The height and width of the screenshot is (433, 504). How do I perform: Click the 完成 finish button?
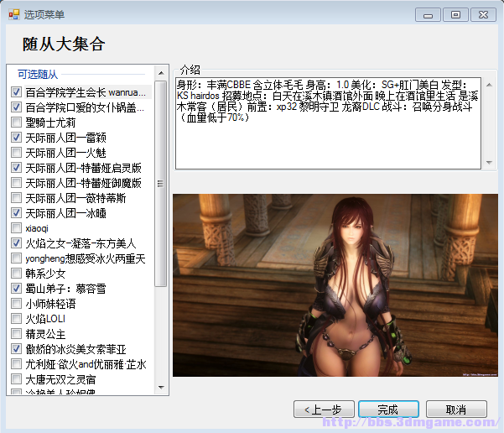(x=388, y=410)
